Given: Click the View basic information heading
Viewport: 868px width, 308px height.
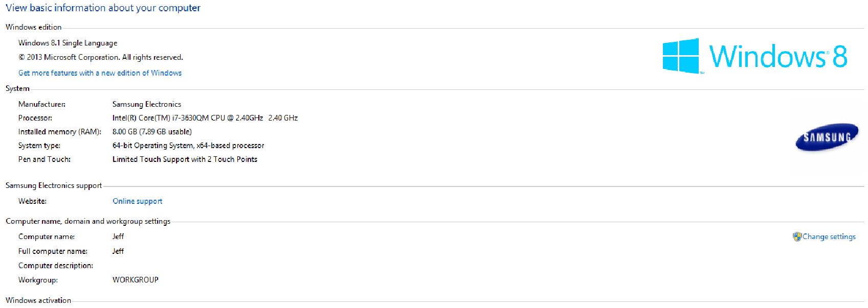Looking at the screenshot, I should 103,8.
